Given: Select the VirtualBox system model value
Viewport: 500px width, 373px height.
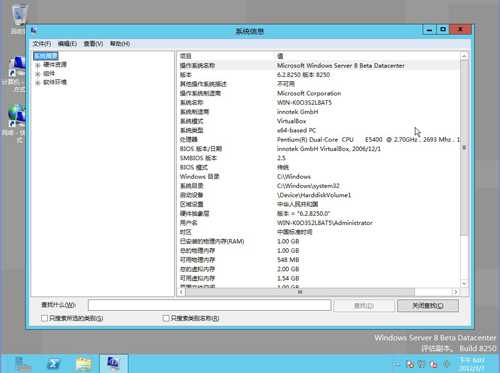Looking at the screenshot, I should pos(291,121).
